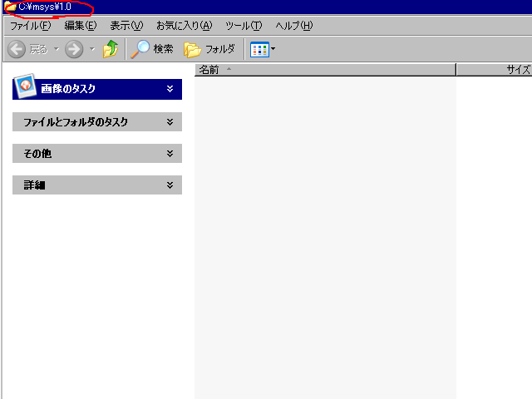The width and height of the screenshot is (532, 399).
Task: Click the 詳細 header text
Action: [x=34, y=185]
